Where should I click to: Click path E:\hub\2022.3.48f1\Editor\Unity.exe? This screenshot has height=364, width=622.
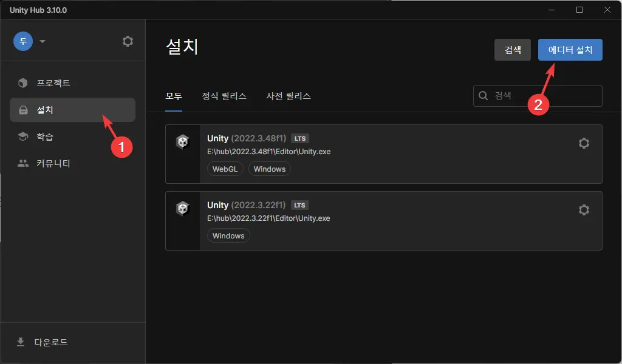[x=269, y=152]
